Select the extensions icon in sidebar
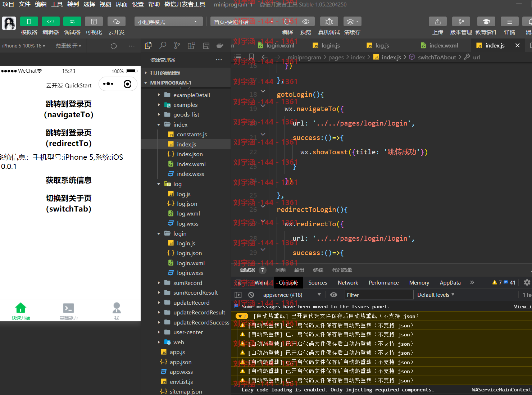 pos(191,45)
